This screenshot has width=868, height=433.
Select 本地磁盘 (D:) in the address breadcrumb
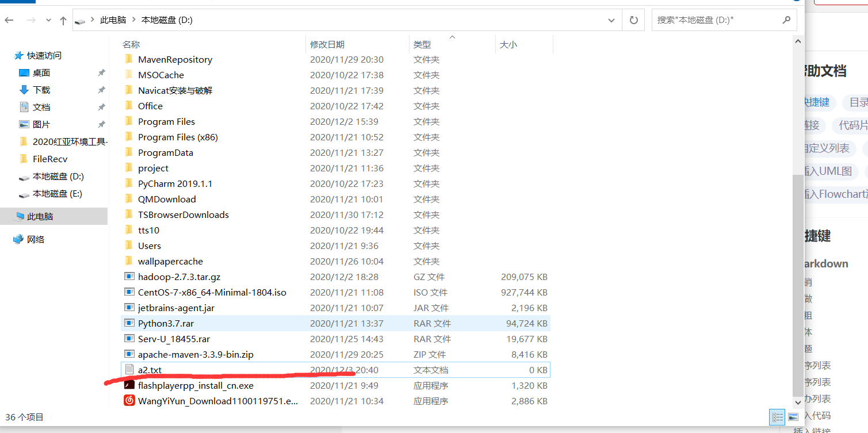pos(167,20)
